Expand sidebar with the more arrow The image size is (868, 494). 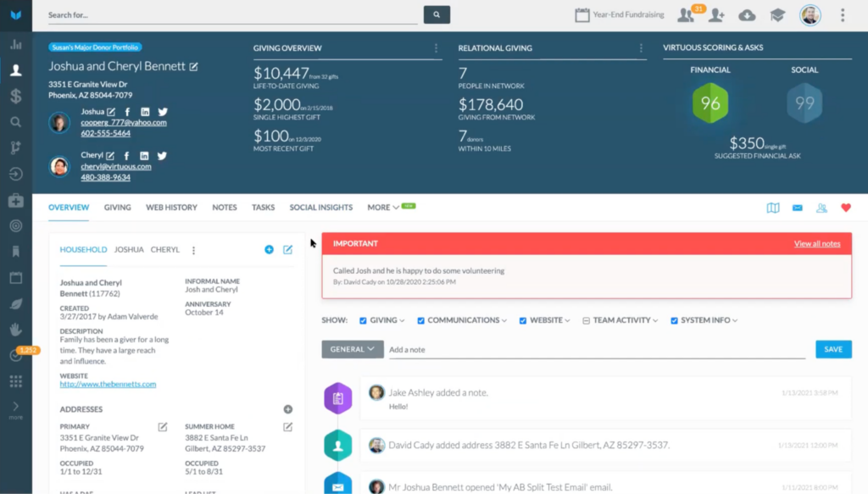pos(16,410)
